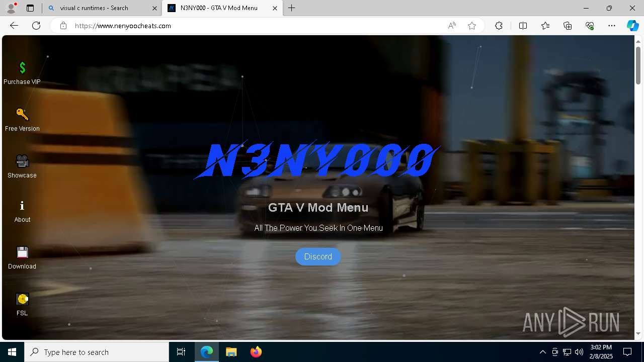Viewport: 644px width, 362px height.
Task: Open browser Extensions menu
Action: tap(499, 26)
